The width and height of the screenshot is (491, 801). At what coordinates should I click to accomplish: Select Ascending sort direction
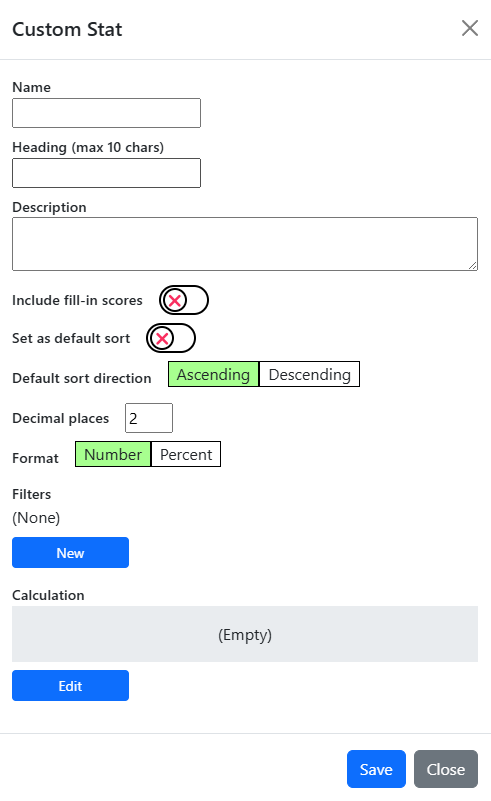pyautogui.click(x=214, y=374)
